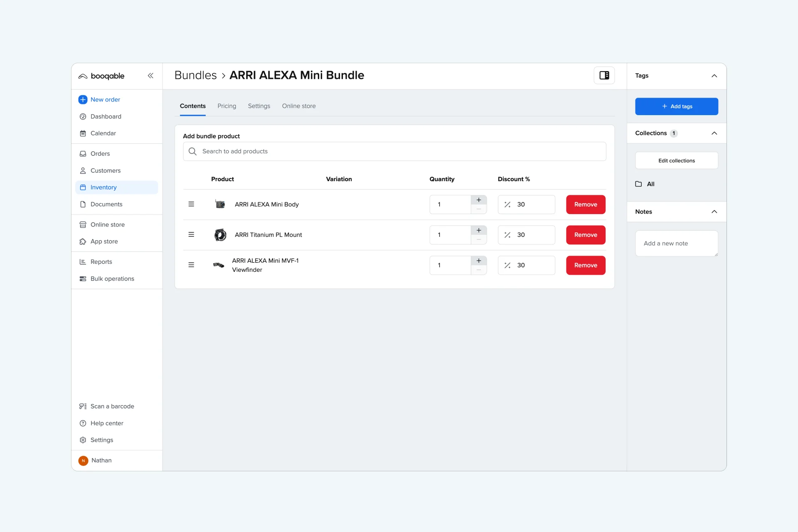
Task: Collapse the sidebar with double-chevron icon
Action: pyautogui.click(x=150, y=76)
